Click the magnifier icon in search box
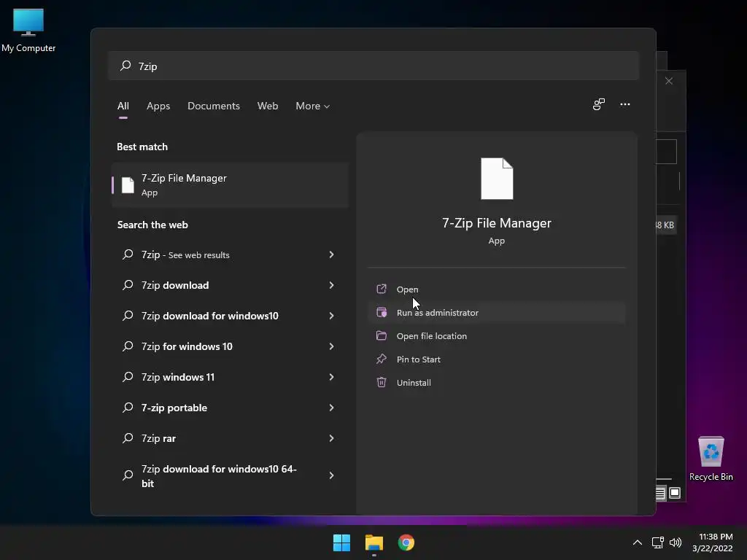 click(125, 66)
